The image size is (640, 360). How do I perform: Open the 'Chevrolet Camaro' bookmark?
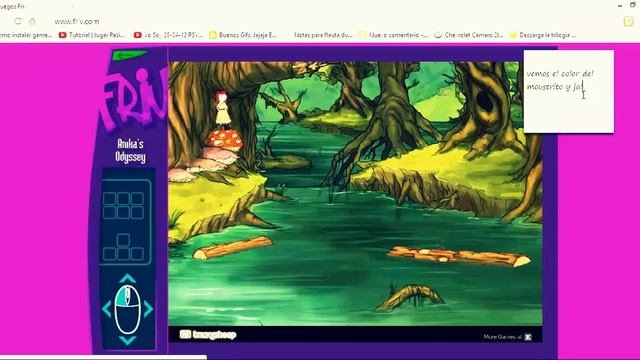469,35
